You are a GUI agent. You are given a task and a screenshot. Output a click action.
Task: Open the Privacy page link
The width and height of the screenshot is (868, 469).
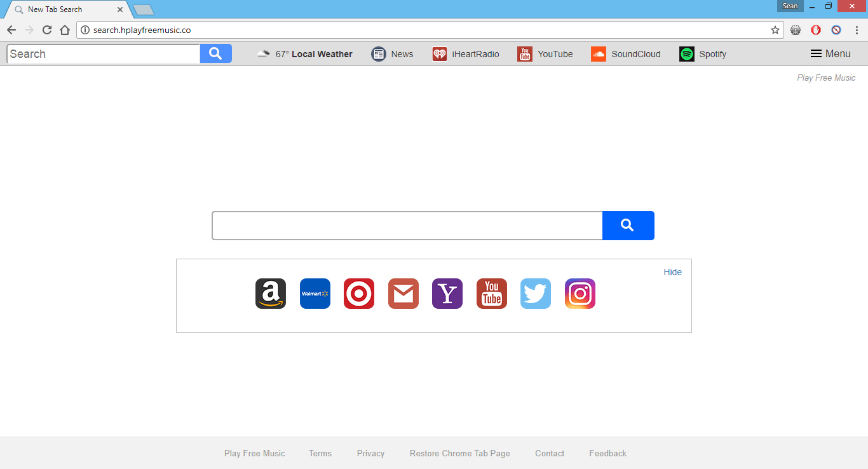tap(370, 453)
